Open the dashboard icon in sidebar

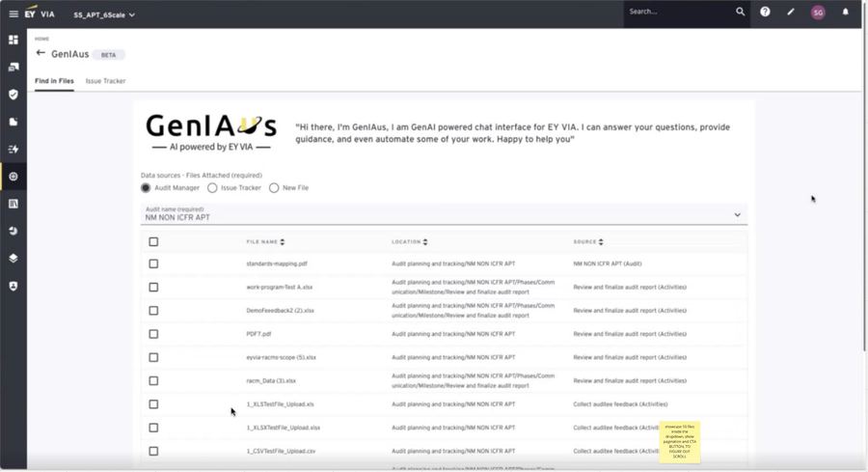point(14,40)
